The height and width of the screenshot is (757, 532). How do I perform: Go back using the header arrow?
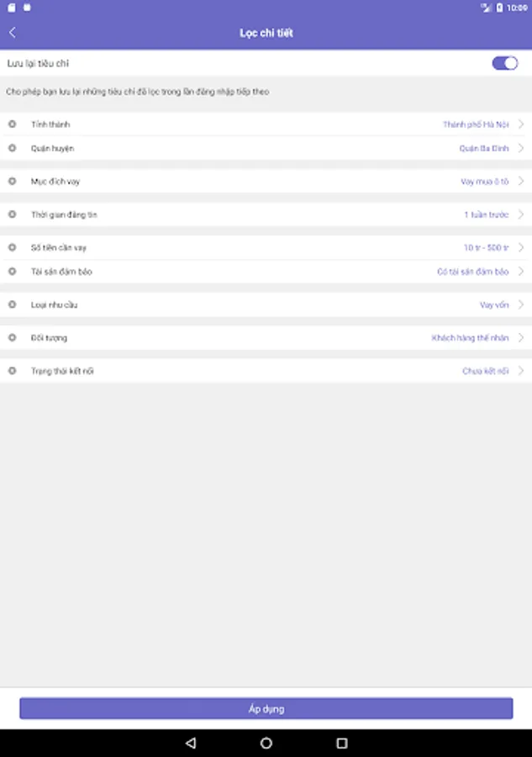(13, 33)
